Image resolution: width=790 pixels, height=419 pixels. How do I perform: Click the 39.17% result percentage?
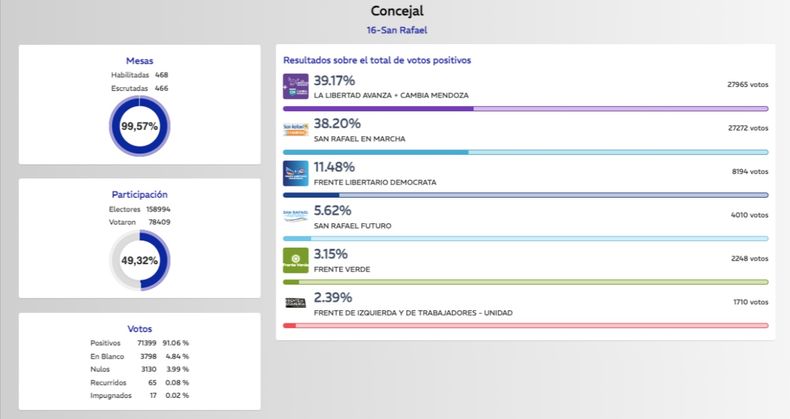coord(334,80)
